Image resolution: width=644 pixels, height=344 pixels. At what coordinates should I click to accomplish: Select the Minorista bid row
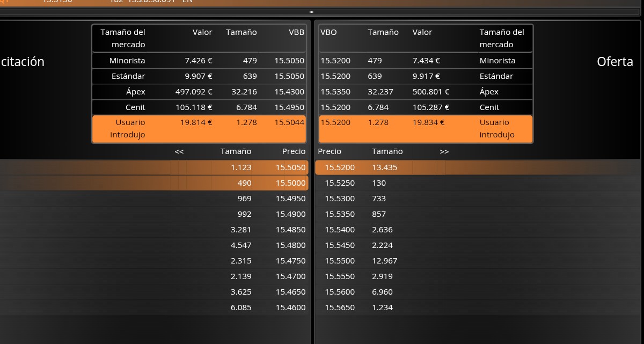coord(199,61)
